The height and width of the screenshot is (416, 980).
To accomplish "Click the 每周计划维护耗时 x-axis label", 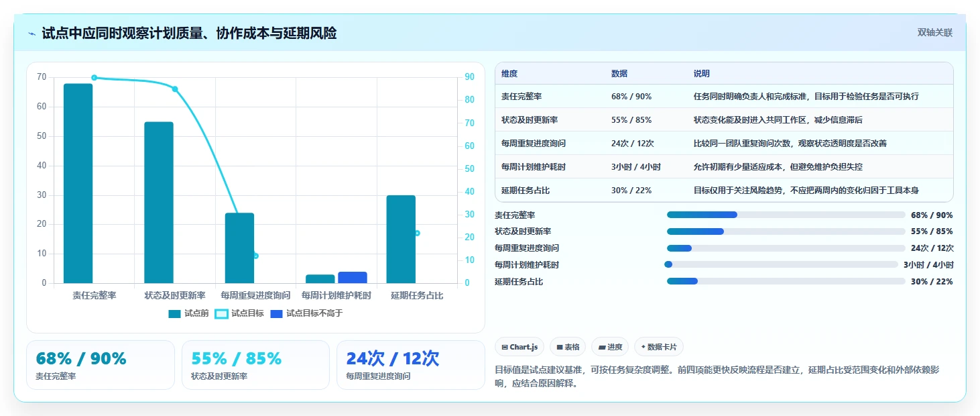I will tap(336, 295).
